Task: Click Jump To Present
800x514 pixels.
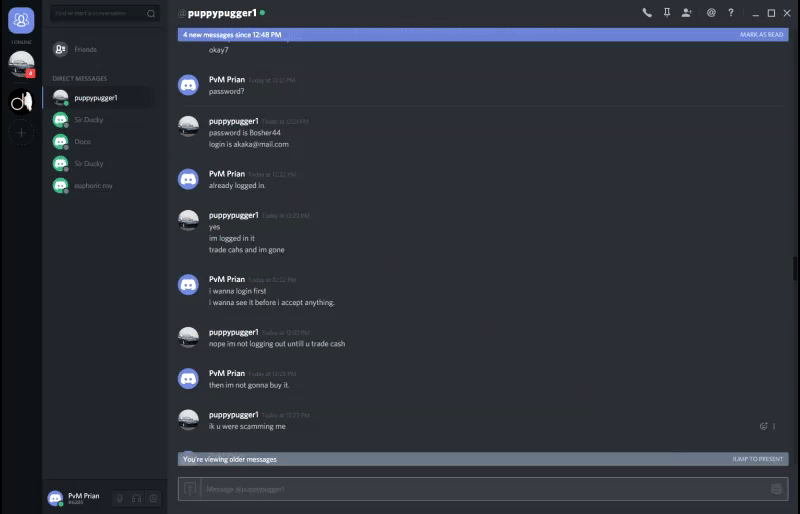Action: (x=757, y=459)
